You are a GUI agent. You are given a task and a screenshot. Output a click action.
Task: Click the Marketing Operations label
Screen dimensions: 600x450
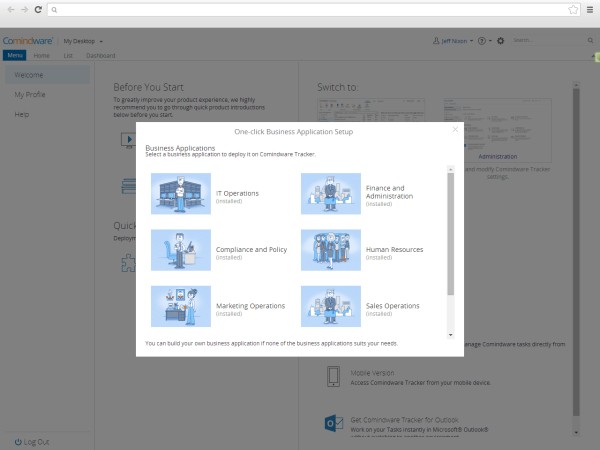pyautogui.click(x=250, y=306)
